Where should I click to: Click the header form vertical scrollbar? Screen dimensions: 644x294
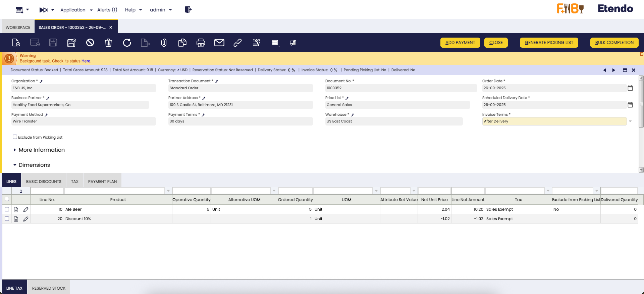[641, 104]
